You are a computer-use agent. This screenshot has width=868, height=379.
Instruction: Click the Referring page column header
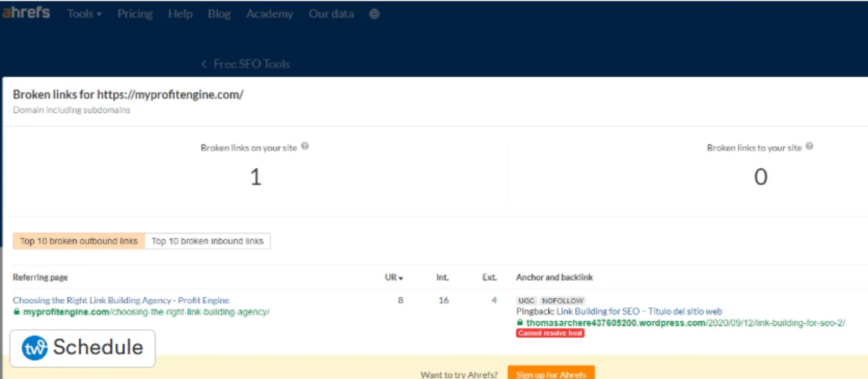click(41, 278)
